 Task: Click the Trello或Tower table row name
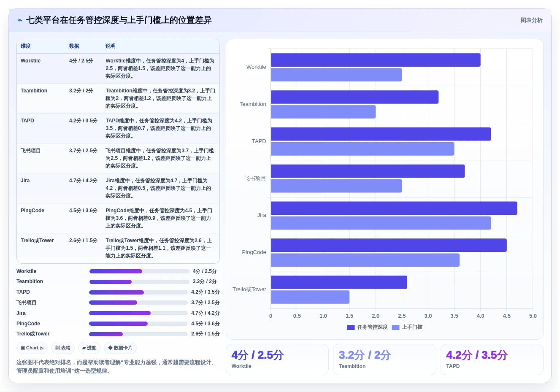click(37, 241)
